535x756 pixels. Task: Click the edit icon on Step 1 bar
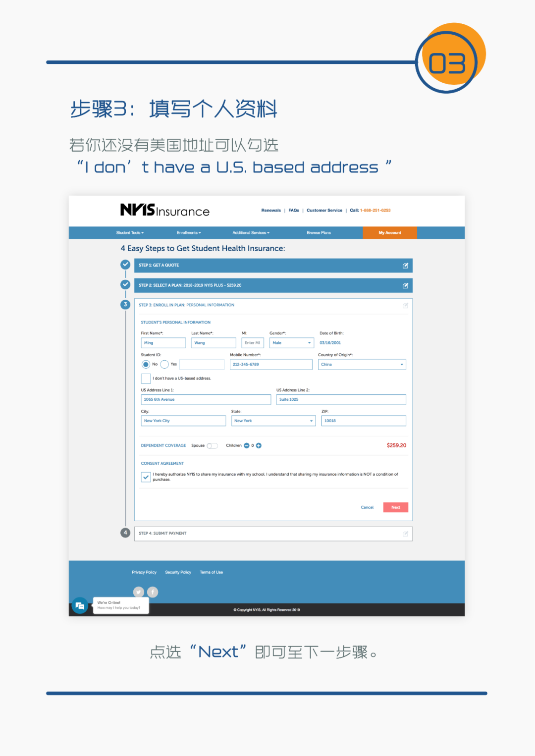pos(405,266)
